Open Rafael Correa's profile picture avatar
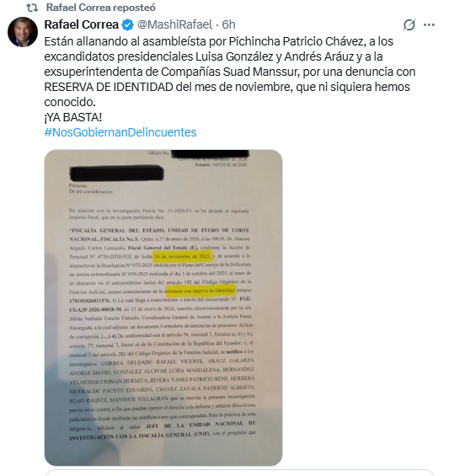The width and height of the screenshot is (449, 476). (x=23, y=32)
